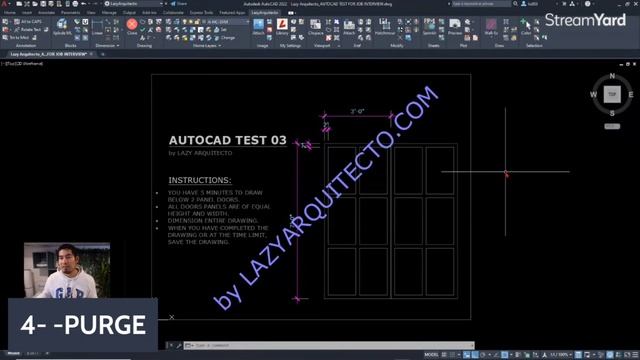Open the annotation scale dropdown in status bar
Screen dimensions: 640x360
tap(560, 355)
